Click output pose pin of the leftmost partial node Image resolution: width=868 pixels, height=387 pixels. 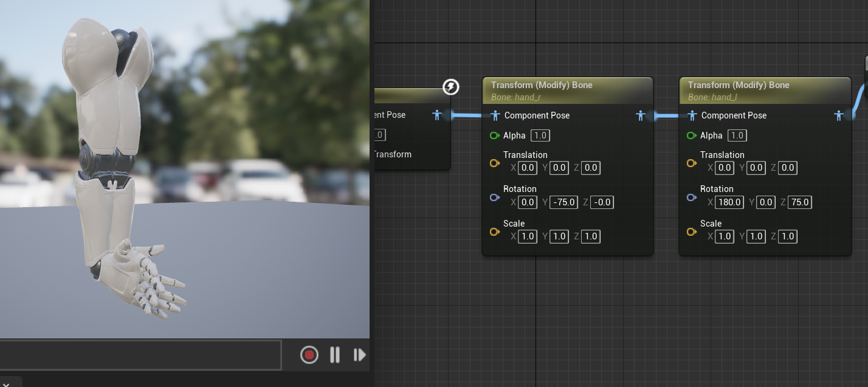436,115
